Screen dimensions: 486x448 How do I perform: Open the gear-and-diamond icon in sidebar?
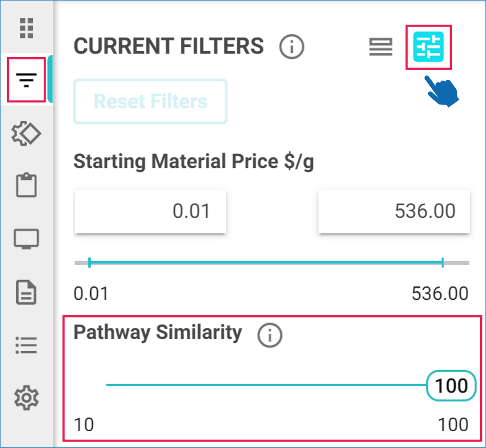click(x=26, y=134)
